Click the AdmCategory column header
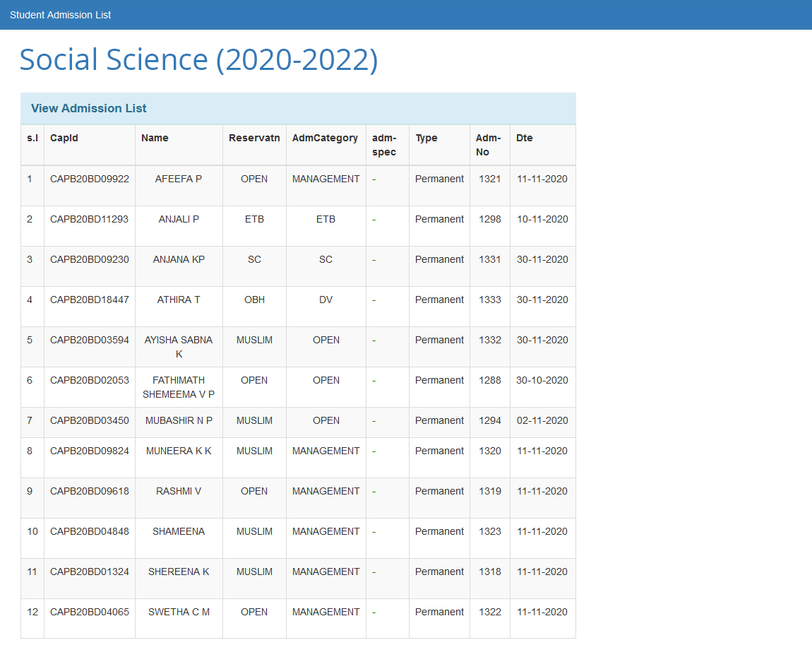The width and height of the screenshot is (812, 657). click(x=325, y=138)
